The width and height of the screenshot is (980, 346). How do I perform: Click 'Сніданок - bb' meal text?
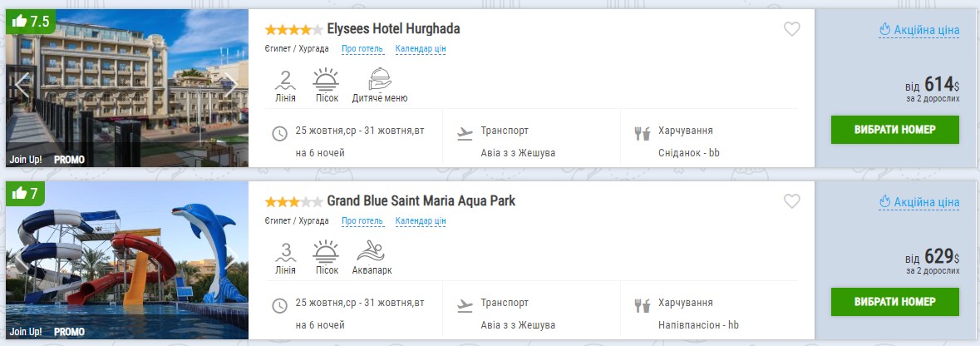tap(689, 152)
